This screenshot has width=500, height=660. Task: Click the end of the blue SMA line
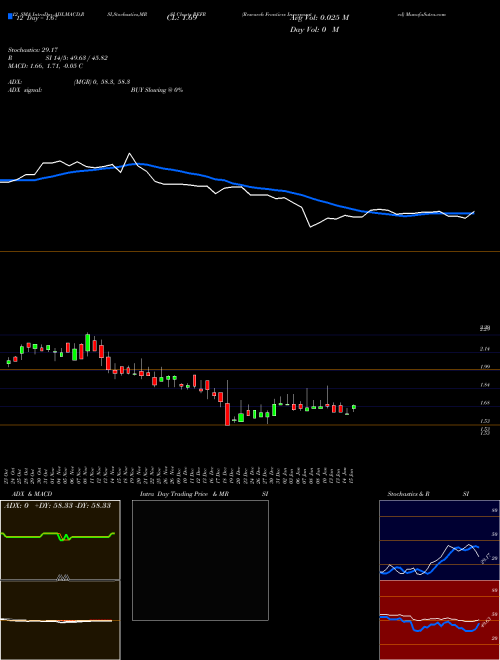(x=473, y=213)
